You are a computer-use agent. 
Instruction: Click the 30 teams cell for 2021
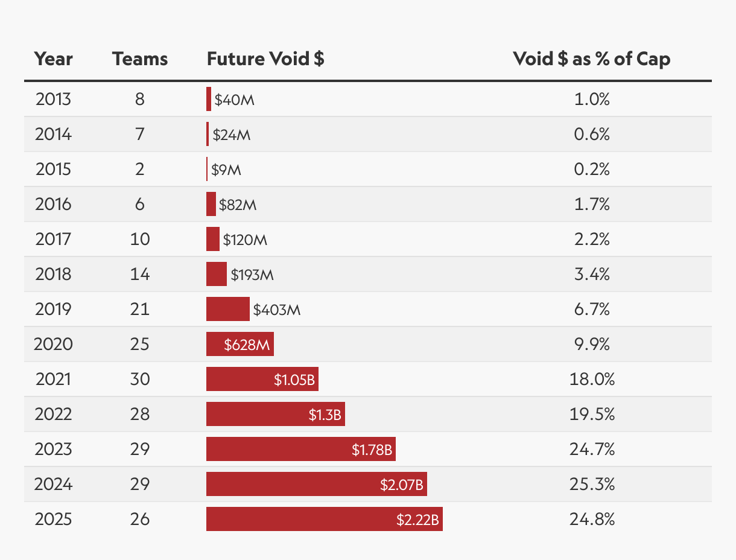[x=140, y=379]
